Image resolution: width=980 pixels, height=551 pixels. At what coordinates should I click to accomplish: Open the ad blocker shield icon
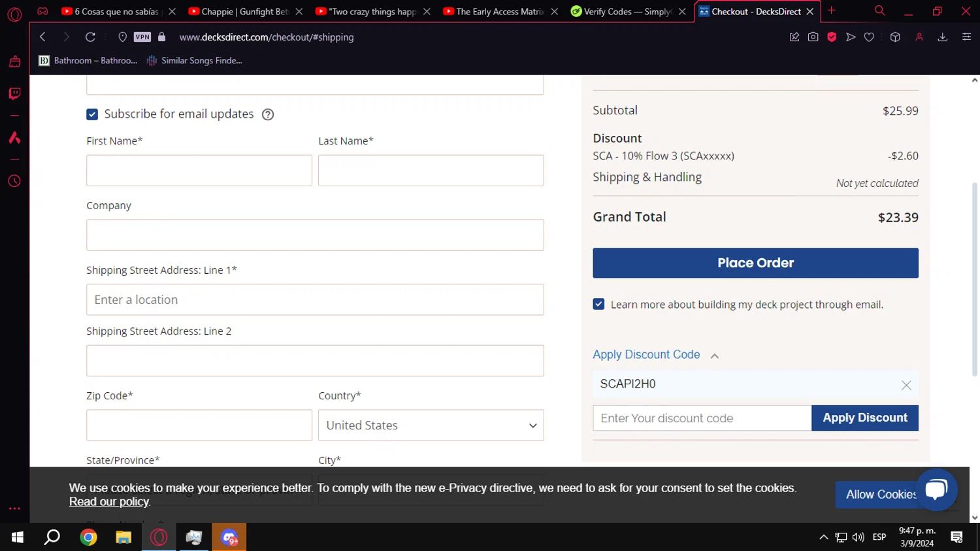pos(832,37)
